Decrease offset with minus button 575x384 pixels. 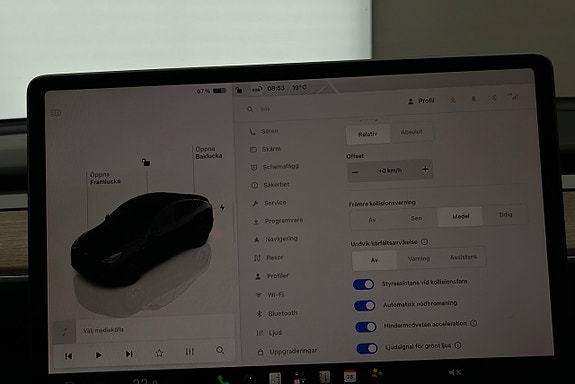click(x=355, y=172)
